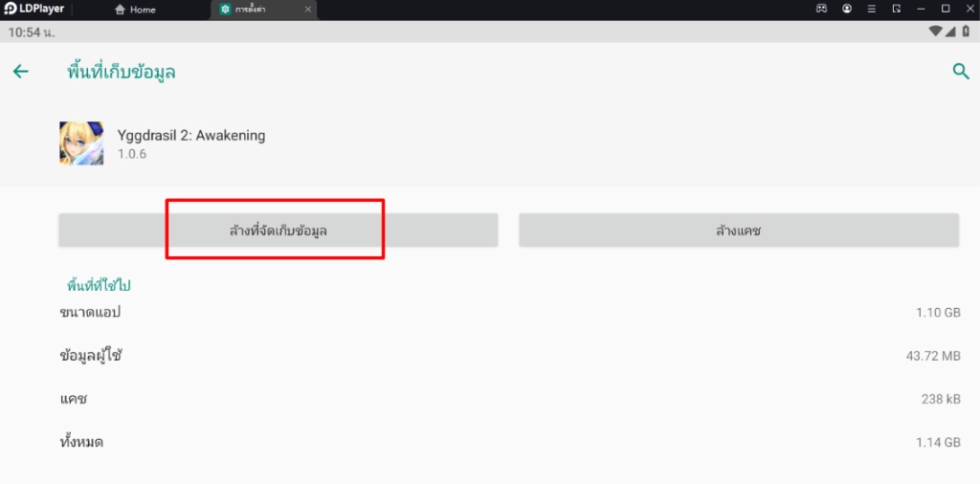Open the LDPlayer user account icon
Screen dimensions: 980x484
click(x=847, y=9)
